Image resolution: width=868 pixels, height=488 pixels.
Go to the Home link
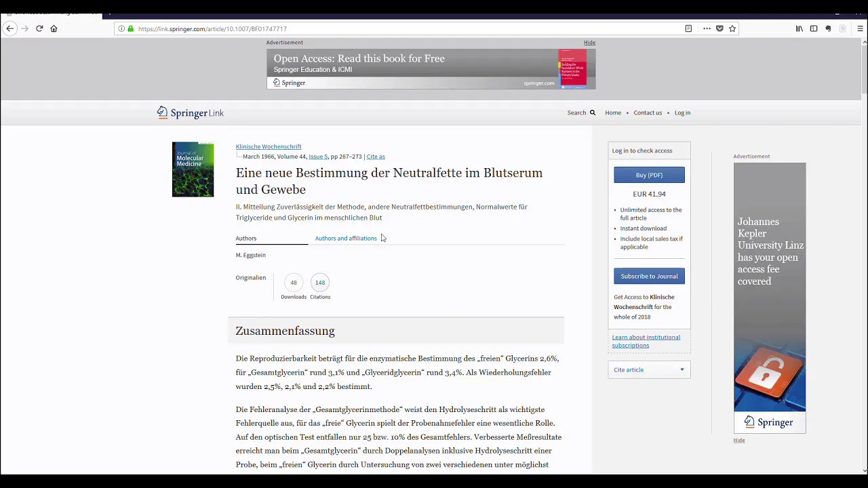pos(613,113)
